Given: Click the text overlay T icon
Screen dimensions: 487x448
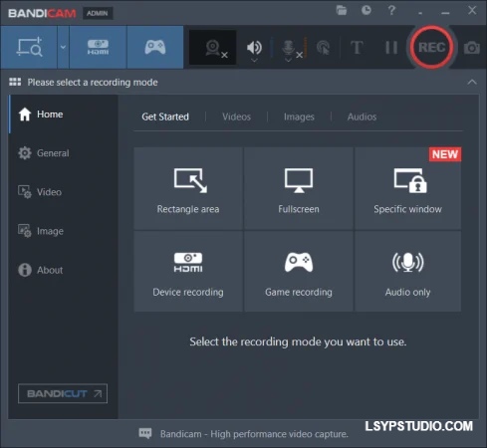Looking at the screenshot, I should [x=357, y=48].
